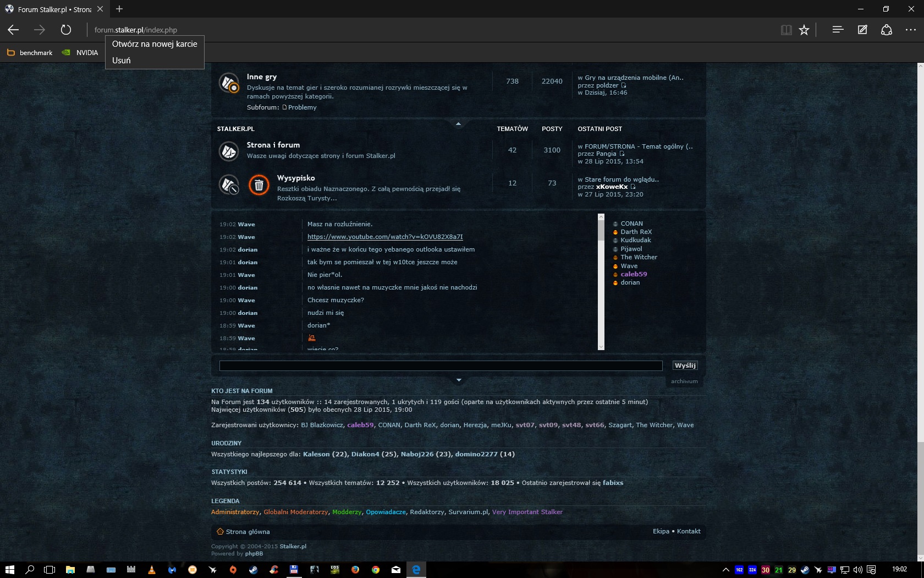
Task: Launch VLC from the taskbar cone icon
Action: [x=151, y=570]
